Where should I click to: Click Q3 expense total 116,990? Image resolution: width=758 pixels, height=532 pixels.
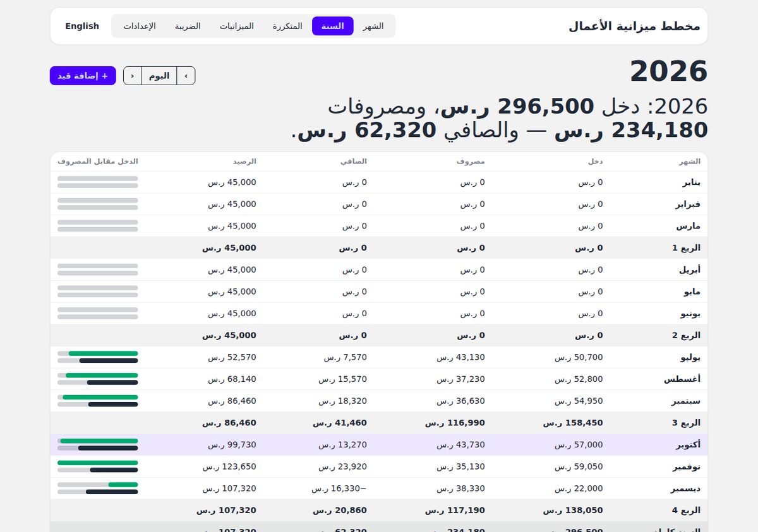(x=455, y=423)
